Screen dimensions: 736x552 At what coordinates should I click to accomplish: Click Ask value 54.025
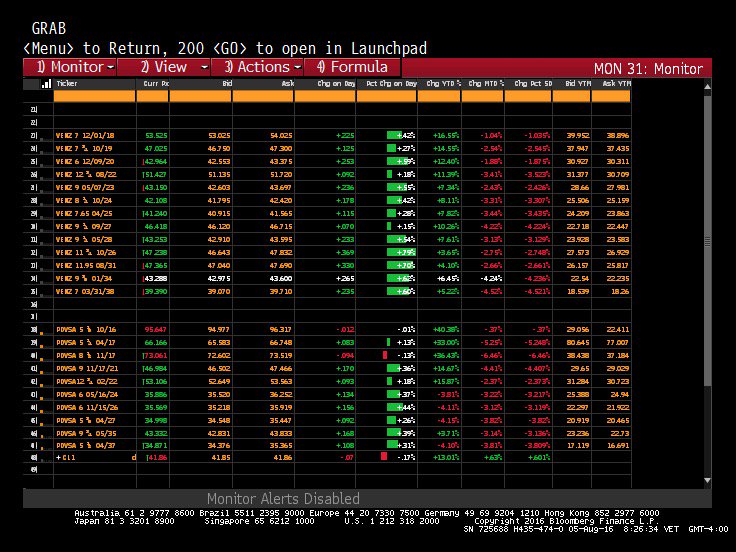[x=281, y=136]
